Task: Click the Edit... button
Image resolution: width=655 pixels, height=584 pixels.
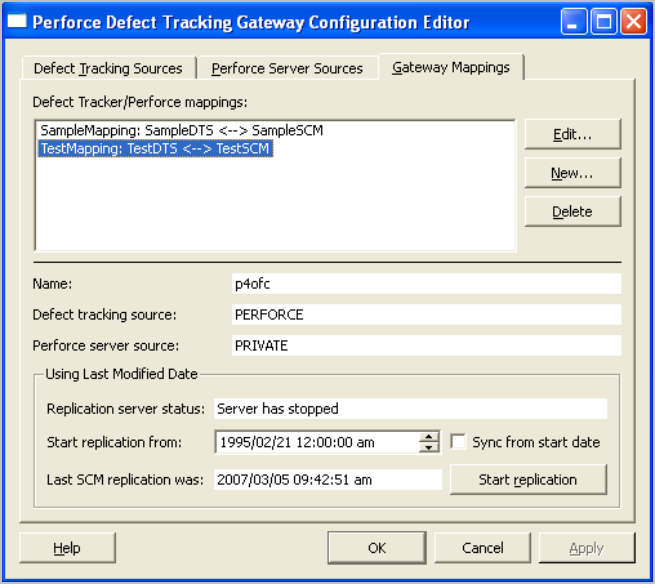Action: click(x=572, y=134)
